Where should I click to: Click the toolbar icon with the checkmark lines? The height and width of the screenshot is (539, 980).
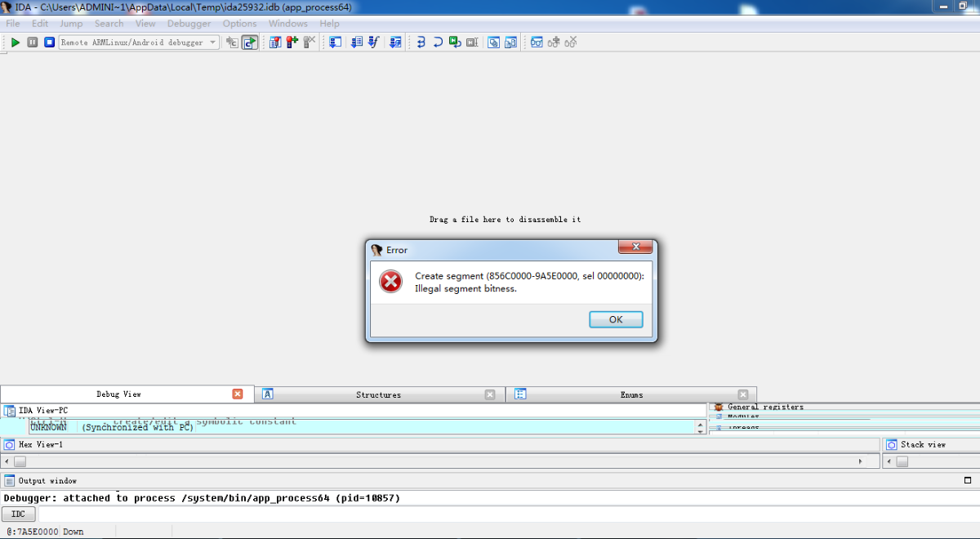click(x=374, y=42)
